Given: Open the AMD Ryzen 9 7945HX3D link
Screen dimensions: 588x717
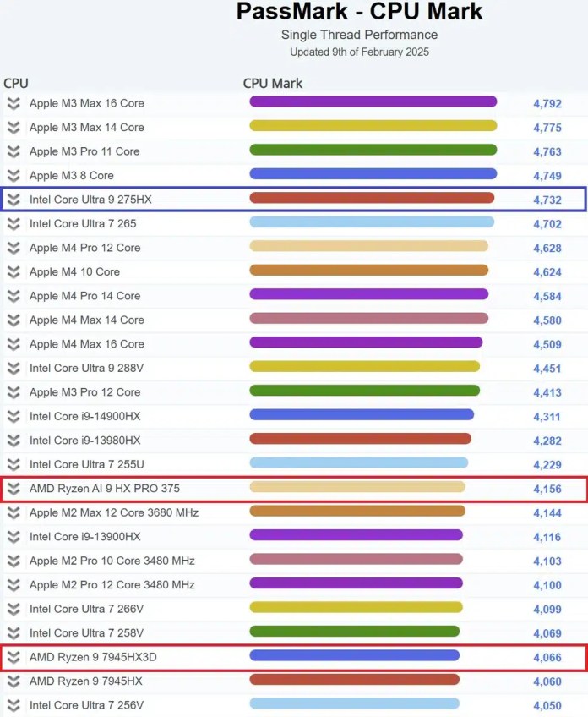Looking at the screenshot, I should point(93,657).
